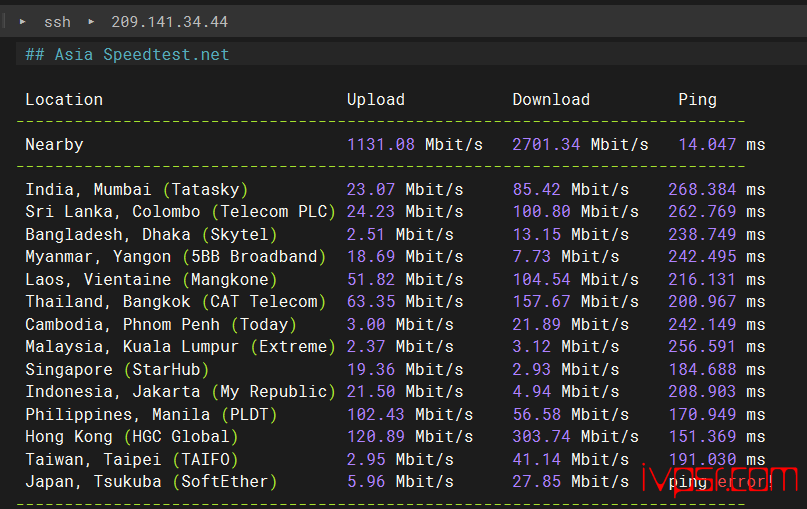Select Mumbai download 85.42 Mbit/s
807x509 pixels.
click(x=571, y=190)
